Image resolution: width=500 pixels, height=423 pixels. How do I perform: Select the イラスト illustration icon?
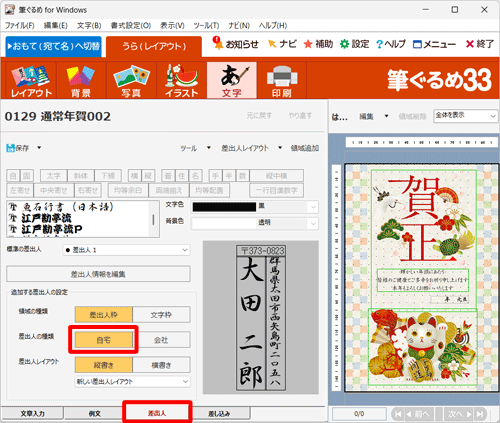point(181,80)
